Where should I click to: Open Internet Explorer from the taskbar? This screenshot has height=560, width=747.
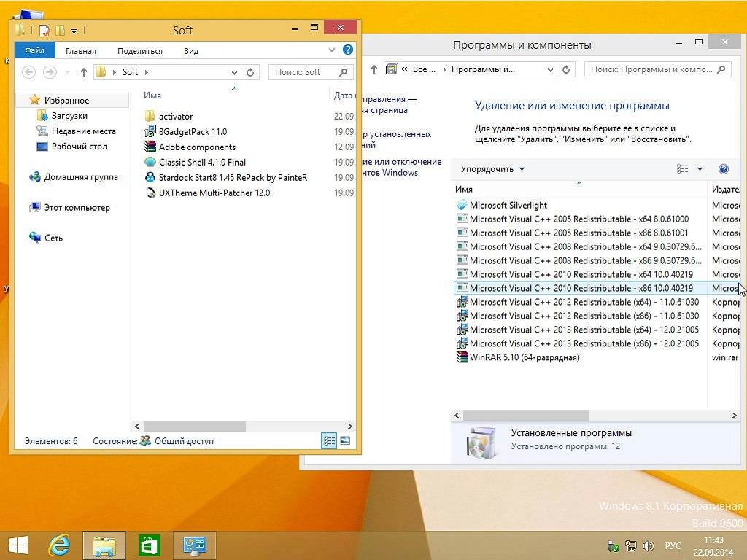click(x=60, y=545)
